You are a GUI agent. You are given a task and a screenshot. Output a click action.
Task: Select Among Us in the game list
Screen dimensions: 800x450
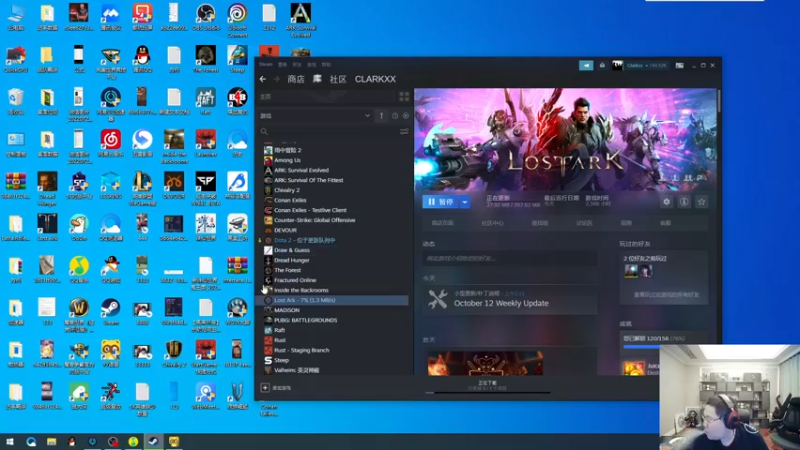287,160
